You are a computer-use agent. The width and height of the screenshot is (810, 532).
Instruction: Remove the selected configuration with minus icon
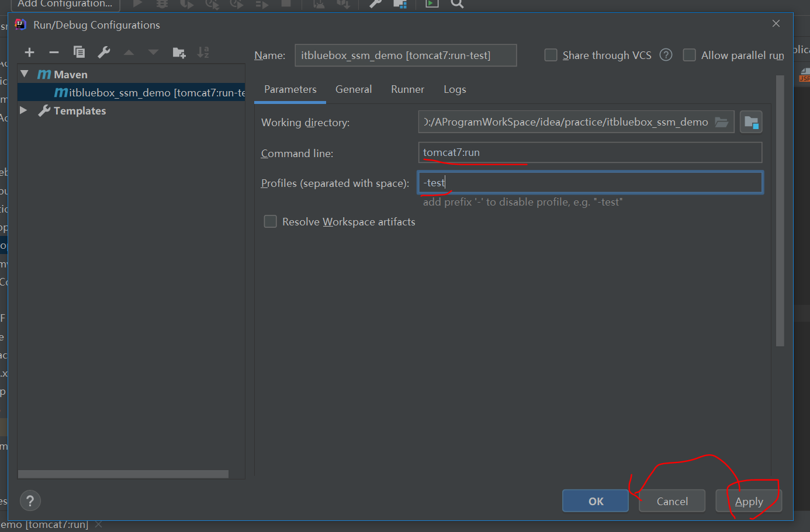(x=54, y=53)
